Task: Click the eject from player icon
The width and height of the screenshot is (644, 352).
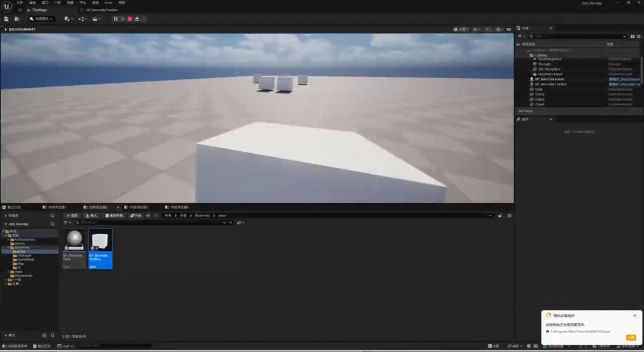Action: (137, 19)
